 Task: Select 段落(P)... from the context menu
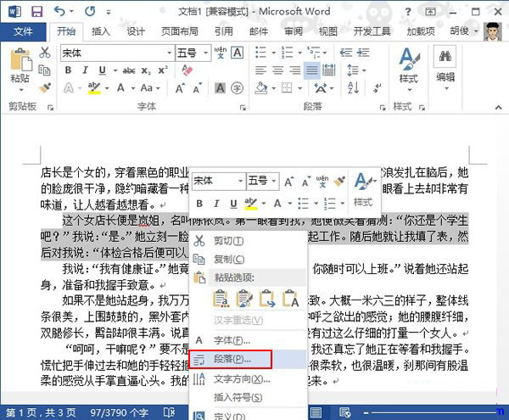coord(231,359)
